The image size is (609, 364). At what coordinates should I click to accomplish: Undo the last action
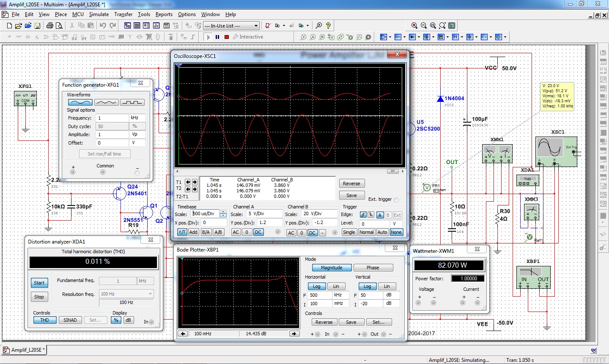click(x=103, y=26)
